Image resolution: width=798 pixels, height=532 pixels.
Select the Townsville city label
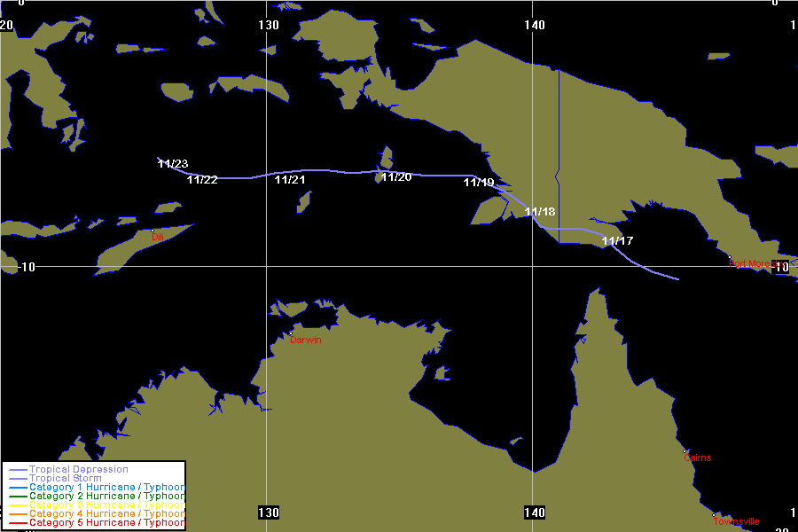coord(738,521)
